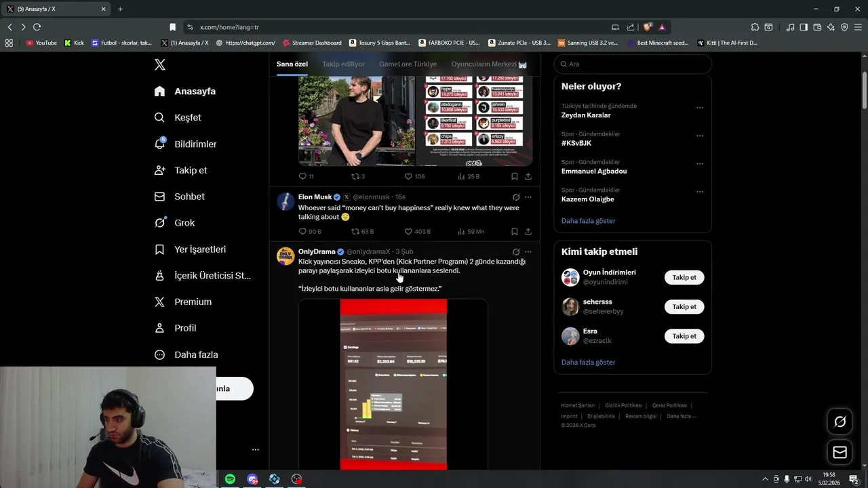Repost the post with 3 reposts
The width and height of the screenshot is (868, 488).
coord(358,176)
